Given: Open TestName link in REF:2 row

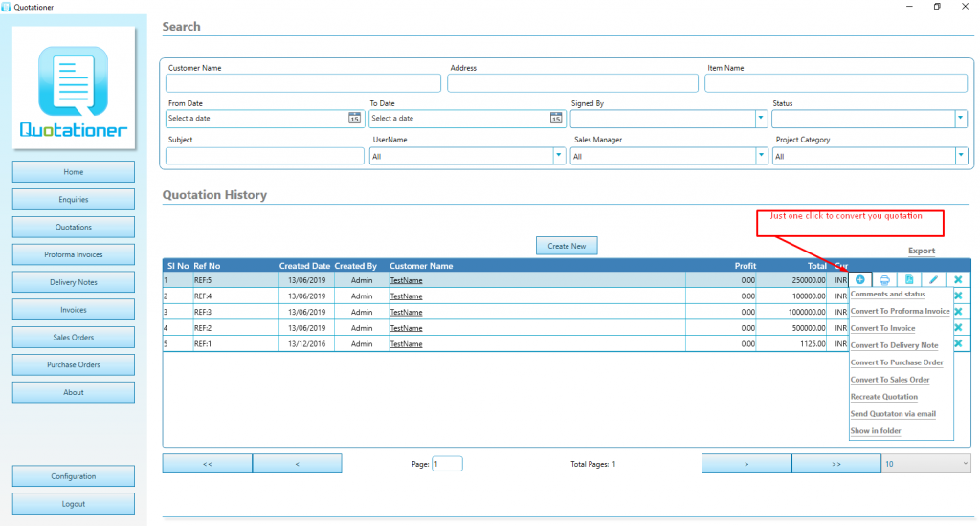Looking at the screenshot, I should [x=406, y=328].
